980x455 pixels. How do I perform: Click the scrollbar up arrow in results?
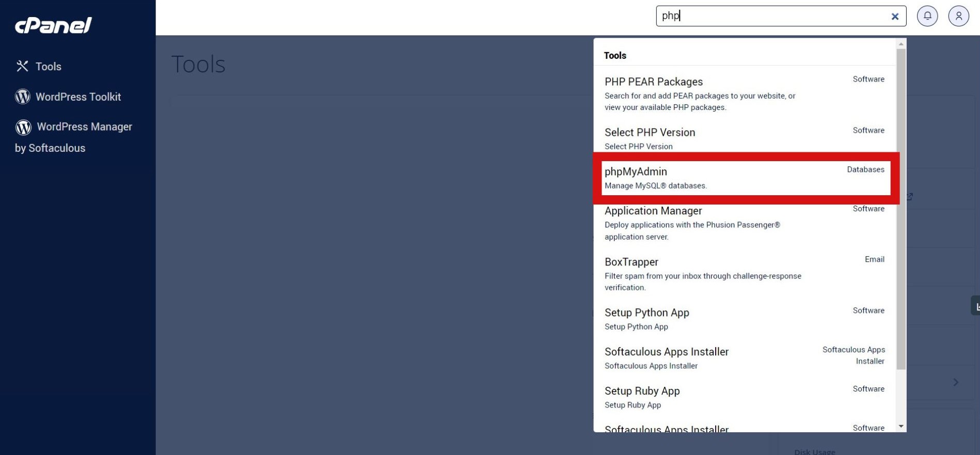tap(901, 44)
